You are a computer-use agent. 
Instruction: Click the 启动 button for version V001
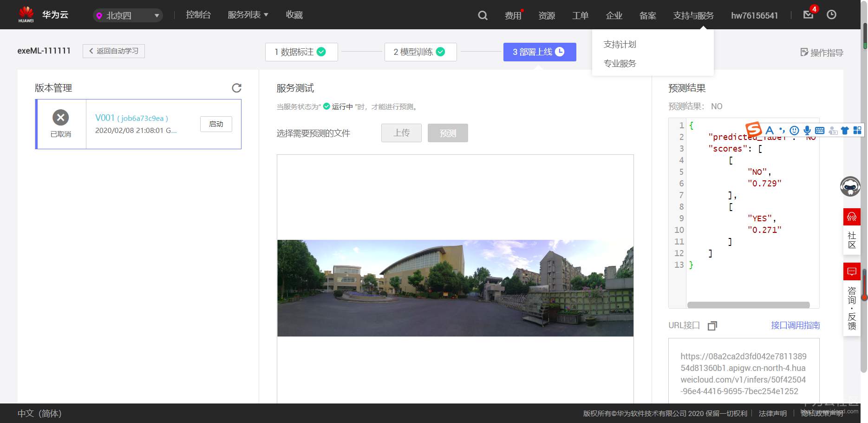coord(215,124)
